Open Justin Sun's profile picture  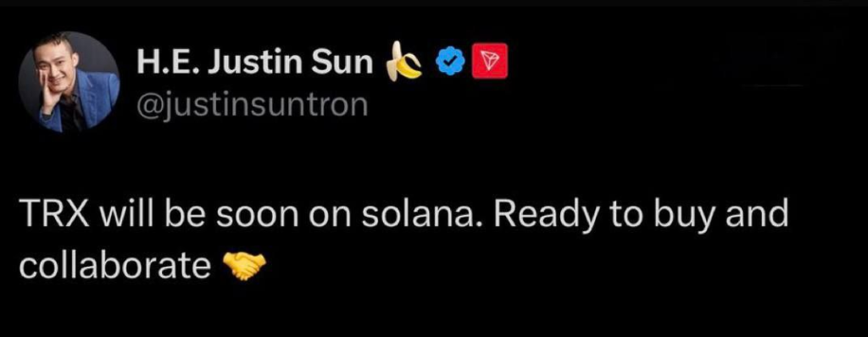[70, 82]
